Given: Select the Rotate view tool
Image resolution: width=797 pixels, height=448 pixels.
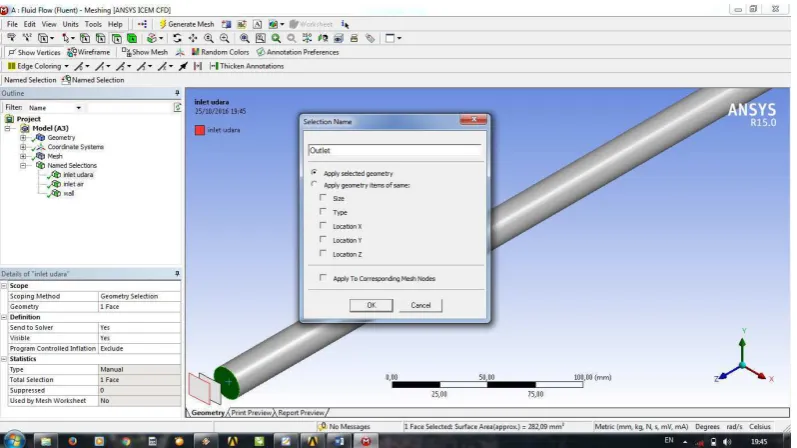Looking at the screenshot, I should point(177,38).
